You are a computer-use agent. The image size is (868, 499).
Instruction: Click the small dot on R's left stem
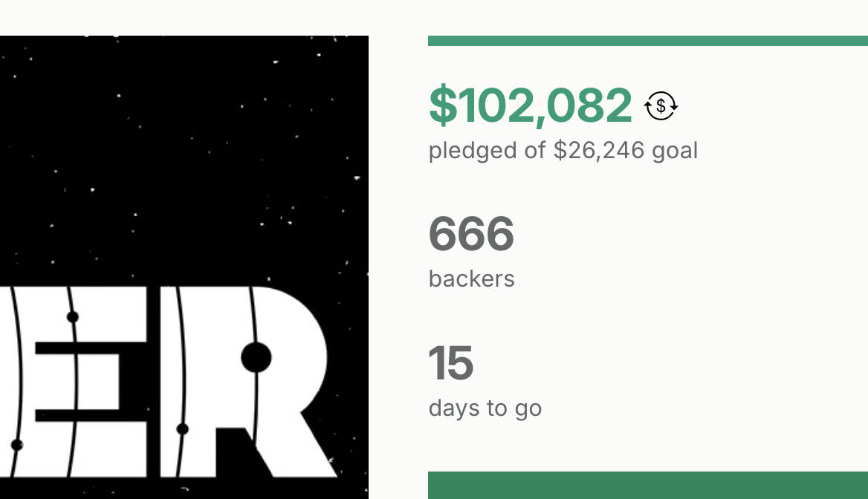[x=182, y=429]
